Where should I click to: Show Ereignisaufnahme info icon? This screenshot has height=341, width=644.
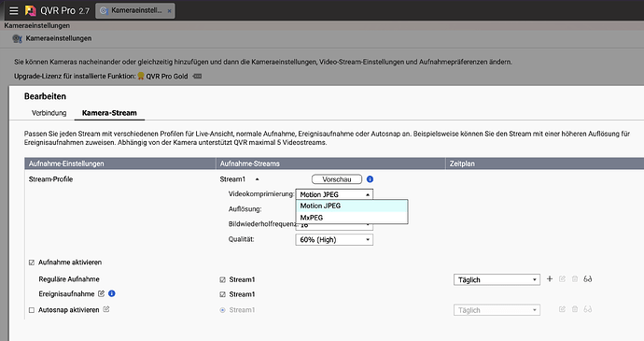pos(112,293)
